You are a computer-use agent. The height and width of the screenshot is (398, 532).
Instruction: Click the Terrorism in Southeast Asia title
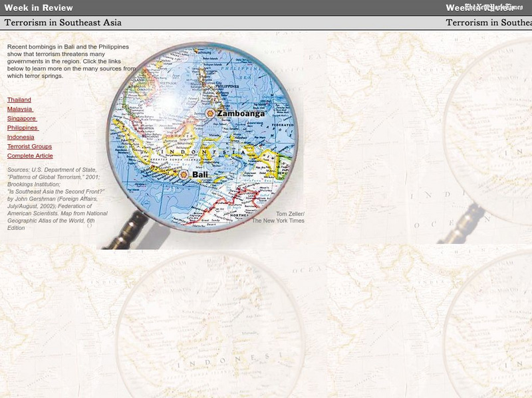tap(63, 23)
